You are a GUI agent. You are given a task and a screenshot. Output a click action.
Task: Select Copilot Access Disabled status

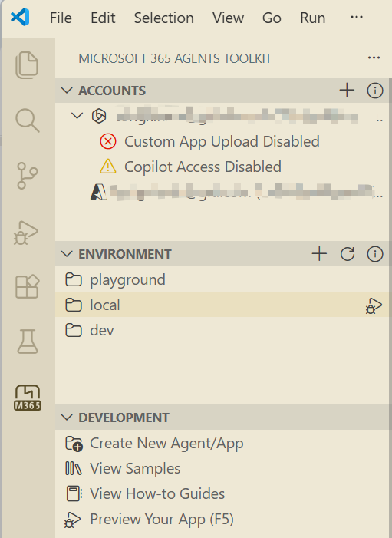tap(203, 167)
